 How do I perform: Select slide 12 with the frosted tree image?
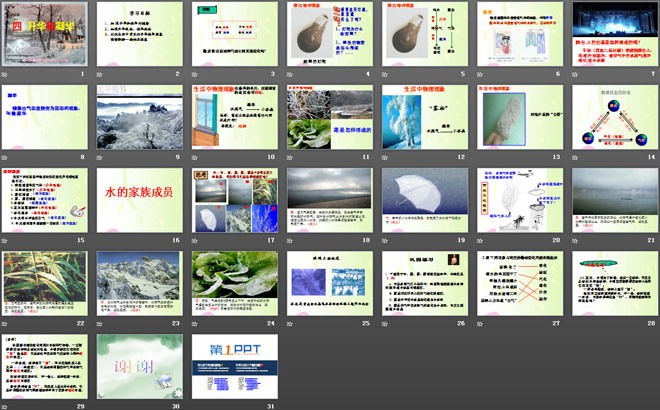pyautogui.click(x=422, y=117)
